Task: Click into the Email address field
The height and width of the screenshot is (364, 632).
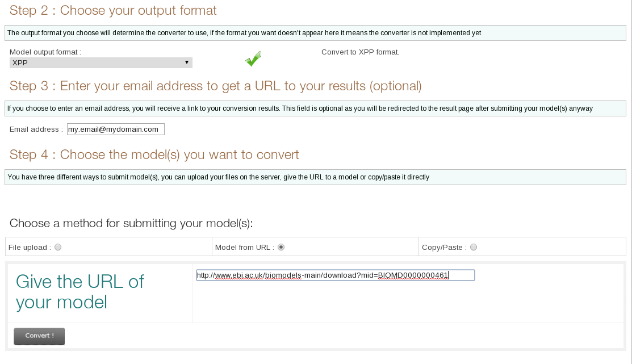Action: pyautogui.click(x=115, y=129)
